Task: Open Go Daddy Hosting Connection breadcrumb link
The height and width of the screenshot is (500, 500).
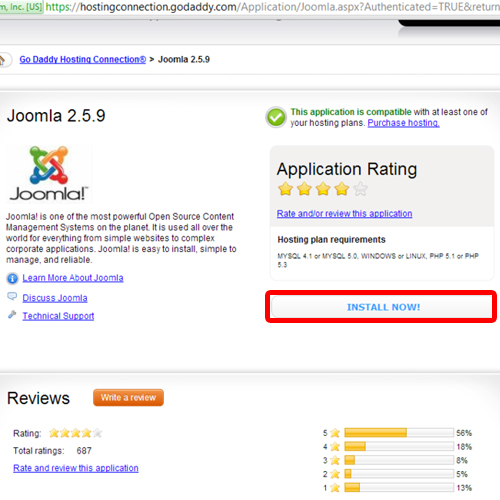Action: coord(83,59)
